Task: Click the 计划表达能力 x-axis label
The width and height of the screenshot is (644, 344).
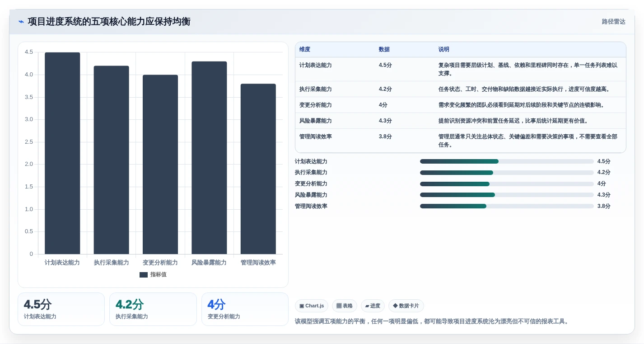Action: (62, 263)
